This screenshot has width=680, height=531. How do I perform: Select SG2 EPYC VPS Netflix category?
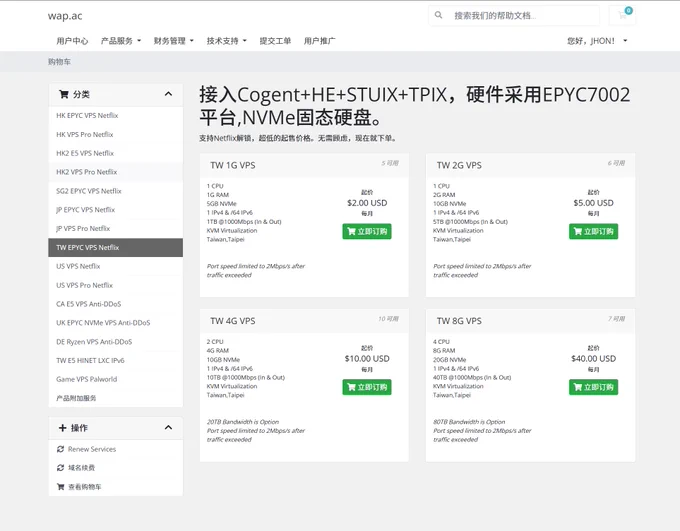pyautogui.click(x=115, y=191)
